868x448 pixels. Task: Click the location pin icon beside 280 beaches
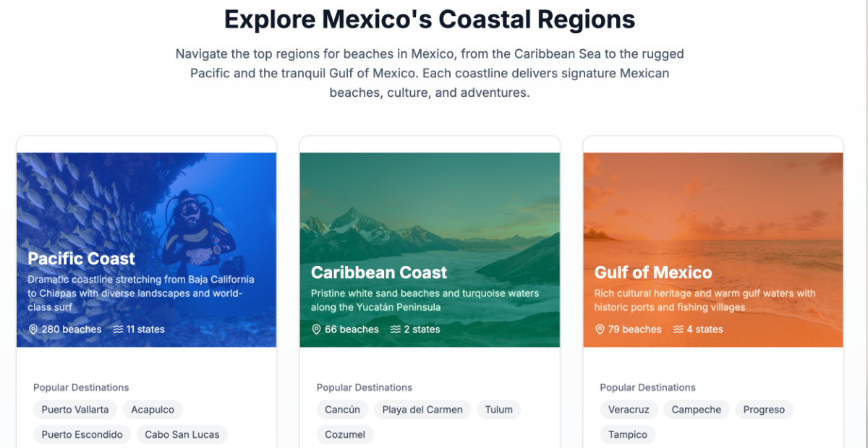click(33, 329)
